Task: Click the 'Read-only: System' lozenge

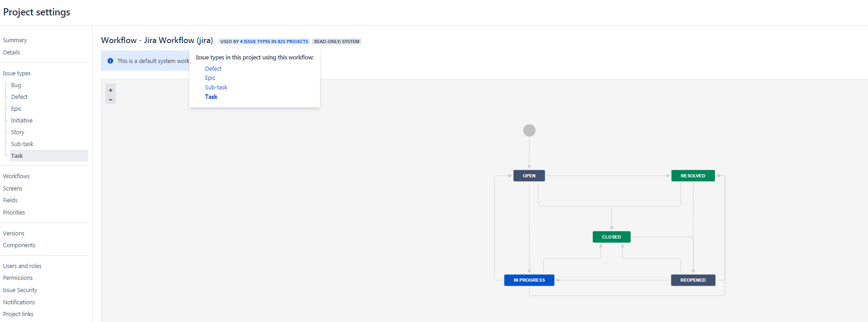Action: (x=336, y=41)
